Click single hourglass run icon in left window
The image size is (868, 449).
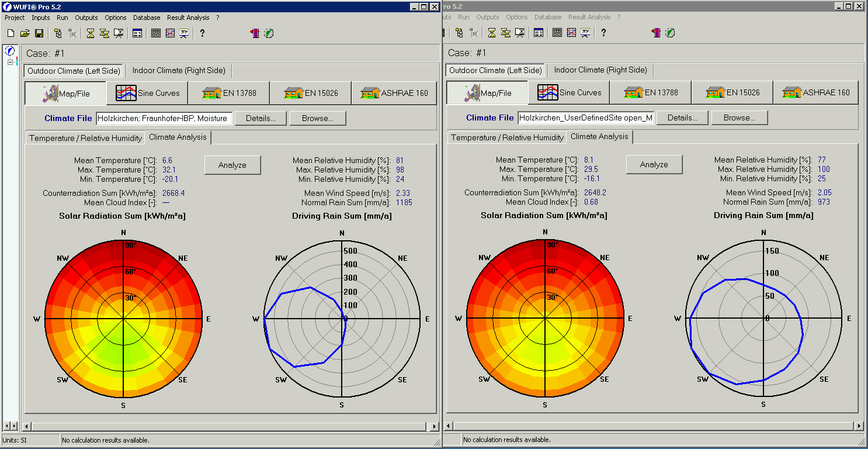[x=90, y=33]
